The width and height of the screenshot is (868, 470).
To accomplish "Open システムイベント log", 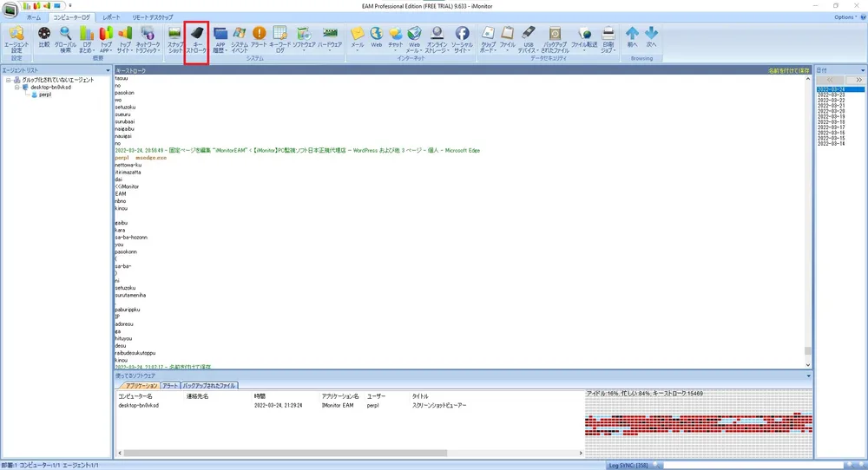I will (240, 39).
